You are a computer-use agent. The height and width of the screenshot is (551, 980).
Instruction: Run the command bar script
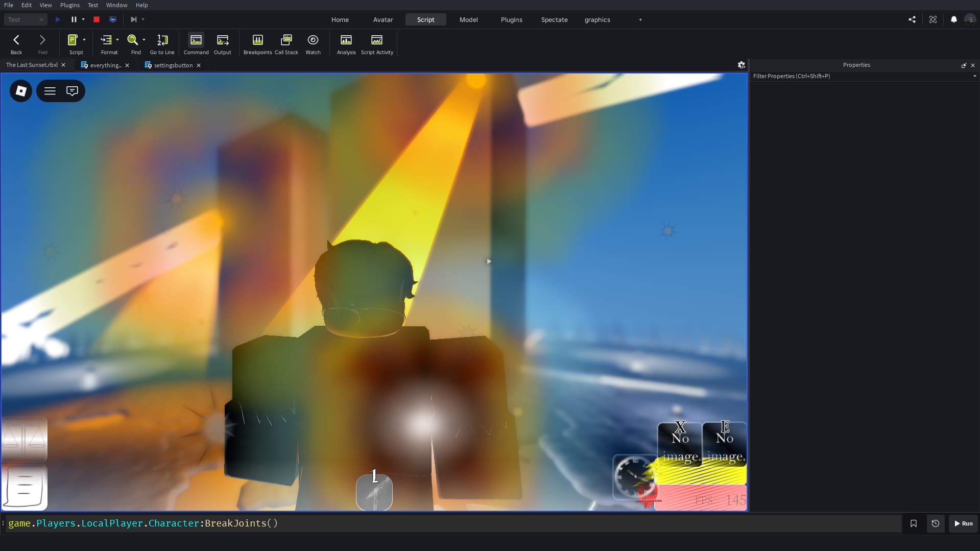pyautogui.click(x=964, y=523)
